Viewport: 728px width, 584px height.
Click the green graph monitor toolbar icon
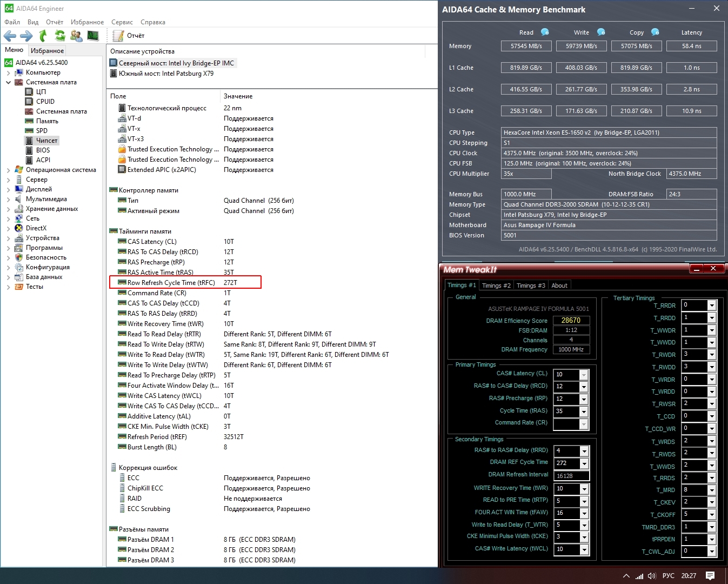tap(93, 36)
